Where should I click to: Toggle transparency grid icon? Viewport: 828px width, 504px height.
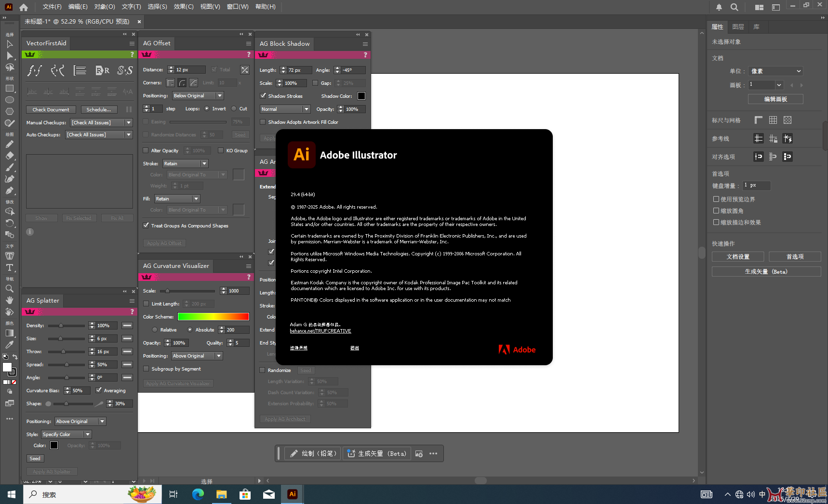[788, 120]
